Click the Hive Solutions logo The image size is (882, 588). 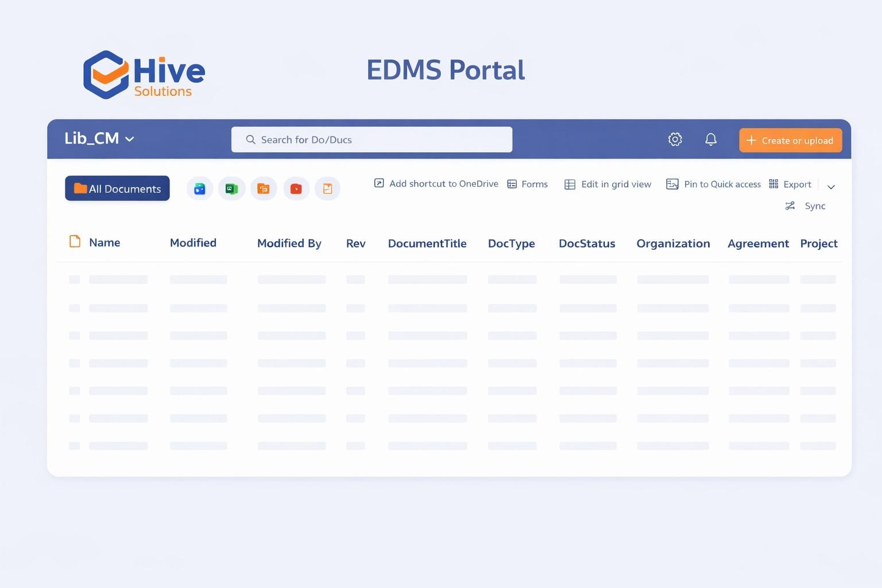point(144,75)
